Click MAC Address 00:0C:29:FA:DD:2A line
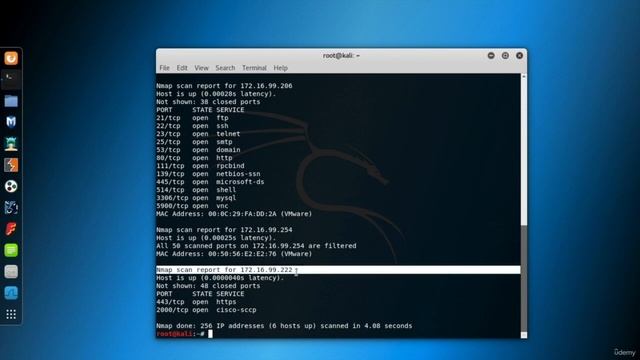The width and height of the screenshot is (640, 360). 234,214
